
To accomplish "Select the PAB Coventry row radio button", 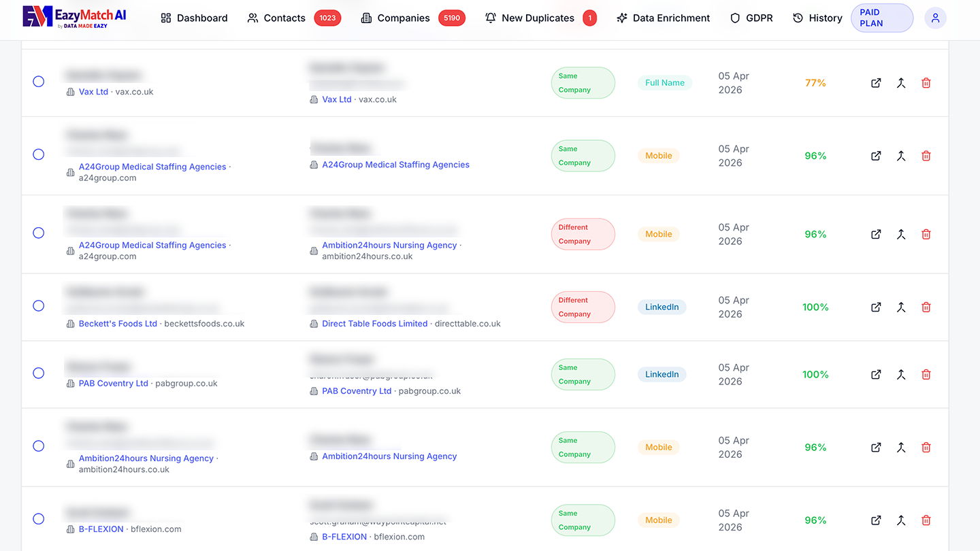I will click(39, 373).
